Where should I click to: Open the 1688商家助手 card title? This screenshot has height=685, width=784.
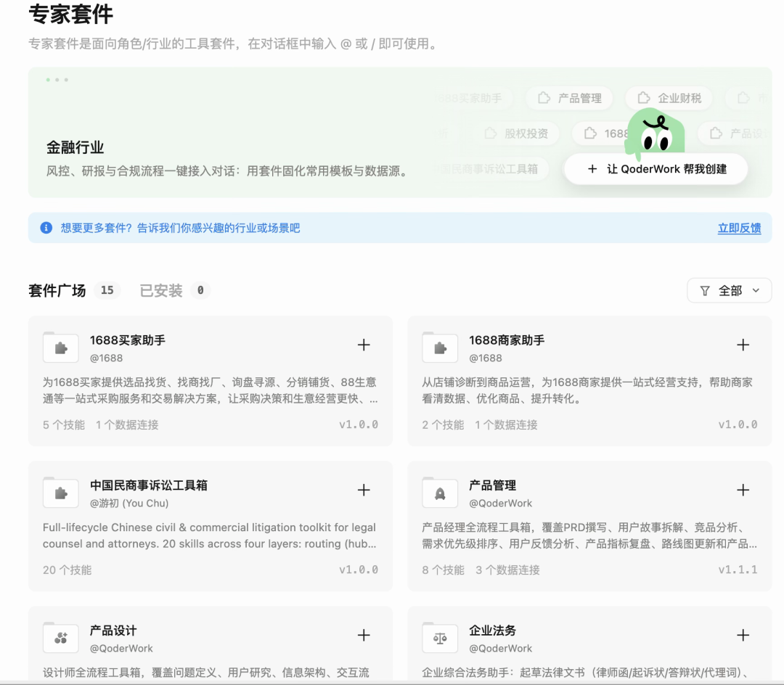pyautogui.click(x=507, y=340)
